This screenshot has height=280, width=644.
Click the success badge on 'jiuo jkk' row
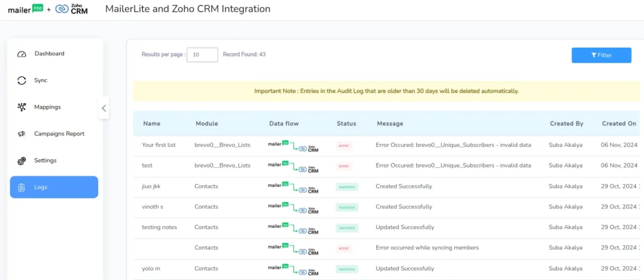(347, 186)
